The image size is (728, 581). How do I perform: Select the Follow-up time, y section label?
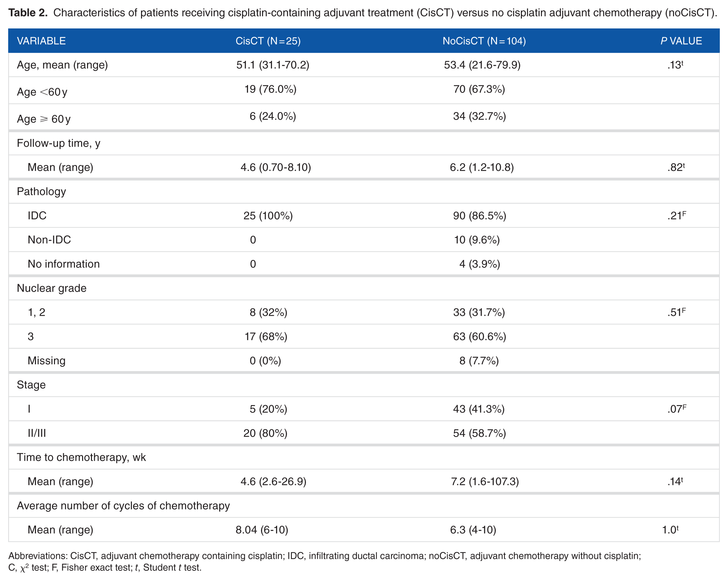coord(59,143)
